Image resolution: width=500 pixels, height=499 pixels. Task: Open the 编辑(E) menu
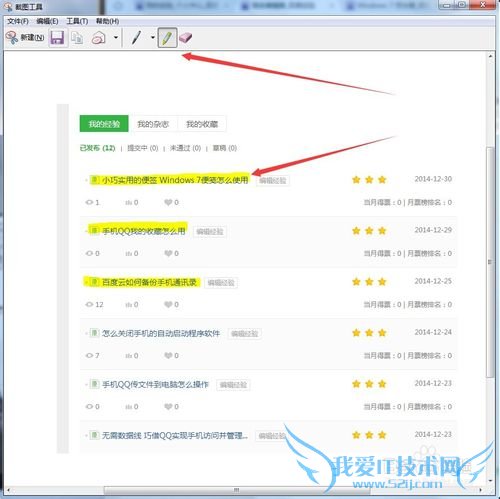(x=47, y=21)
